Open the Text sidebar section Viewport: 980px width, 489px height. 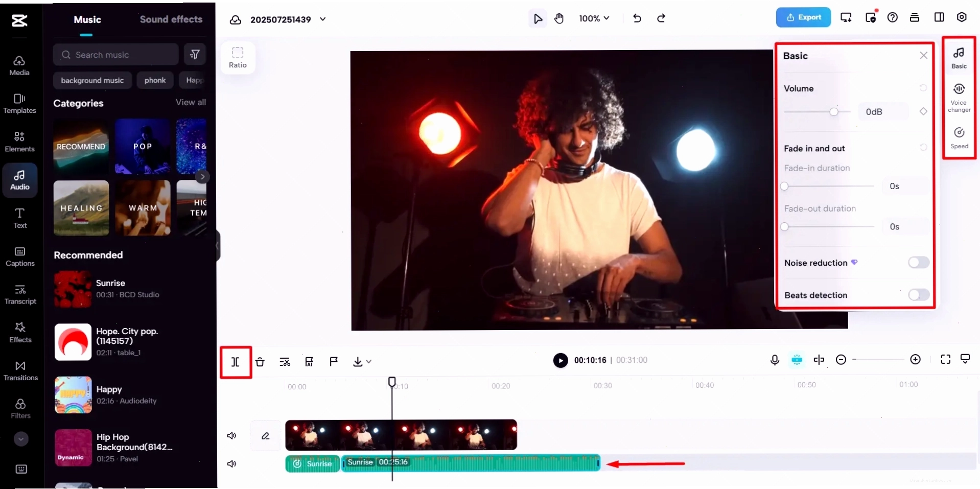tap(19, 218)
